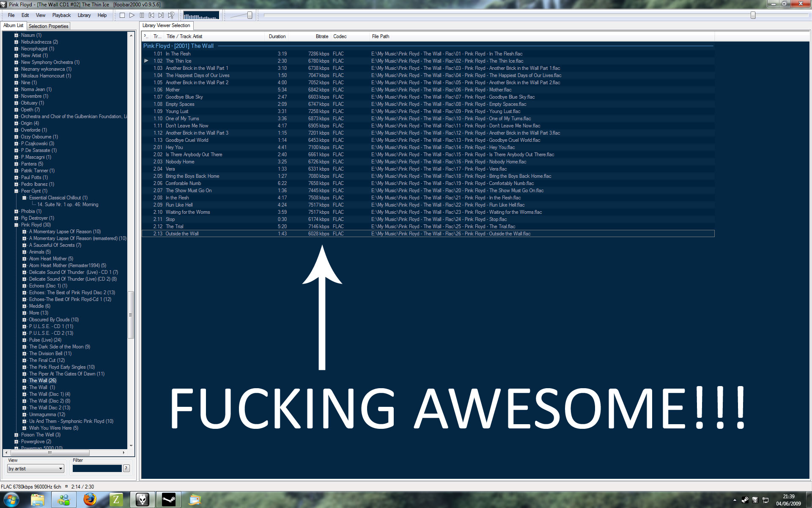The height and width of the screenshot is (508, 812).
Task: Switch to the Selection Properties tab
Action: pos(48,26)
